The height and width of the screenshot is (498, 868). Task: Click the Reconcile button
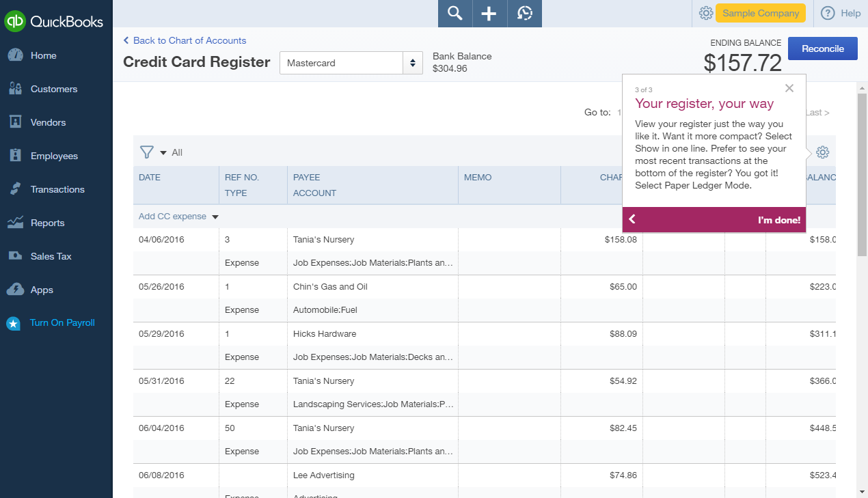(823, 49)
